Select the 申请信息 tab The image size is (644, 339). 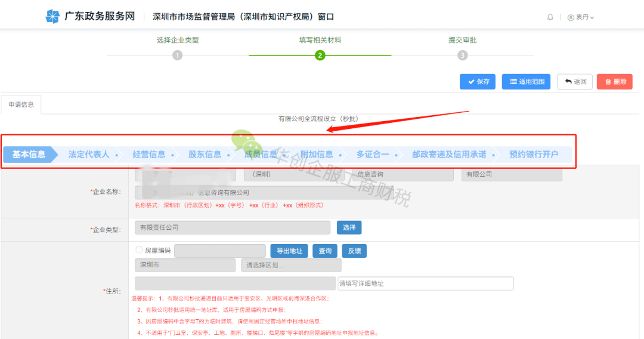click(x=21, y=104)
